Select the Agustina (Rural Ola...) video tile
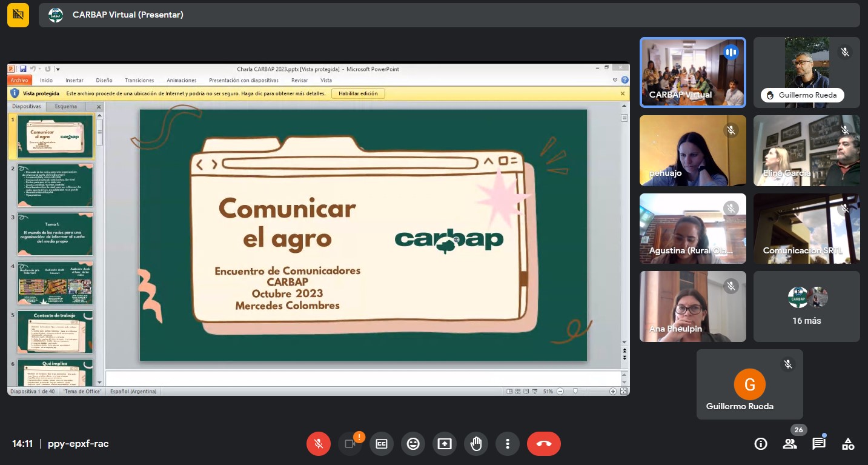 [x=693, y=229]
